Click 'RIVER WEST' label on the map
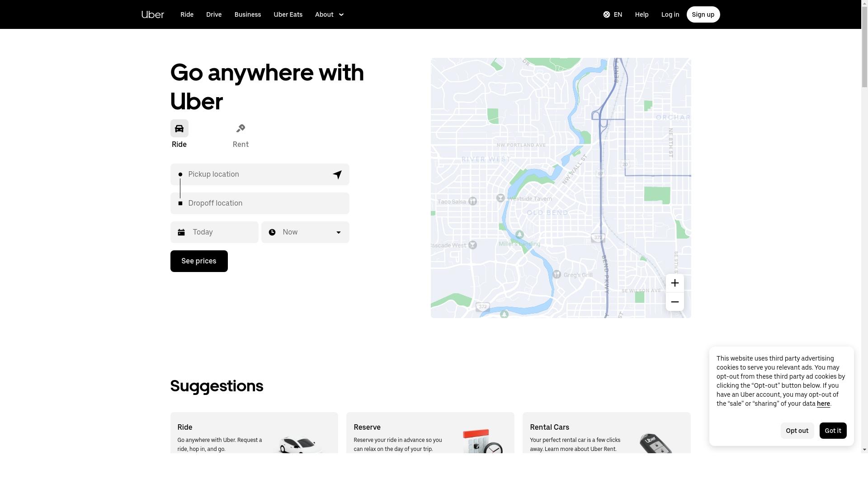 click(x=486, y=159)
